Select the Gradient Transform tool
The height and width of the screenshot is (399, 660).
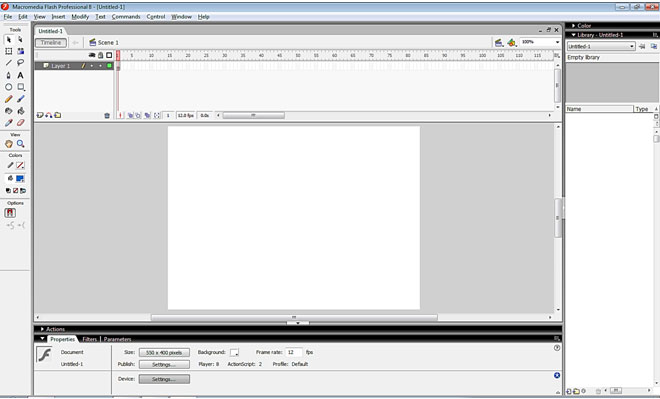click(x=20, y=51)
